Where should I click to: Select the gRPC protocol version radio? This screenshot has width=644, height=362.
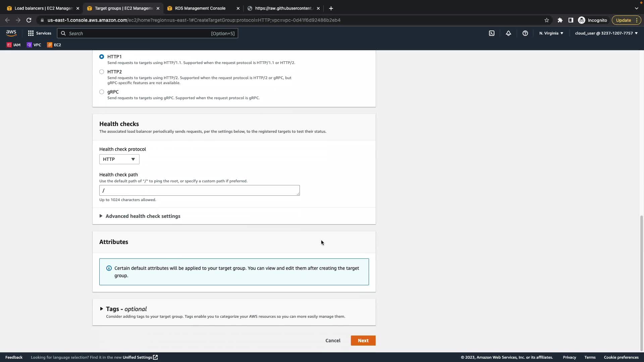click(102, 92)
